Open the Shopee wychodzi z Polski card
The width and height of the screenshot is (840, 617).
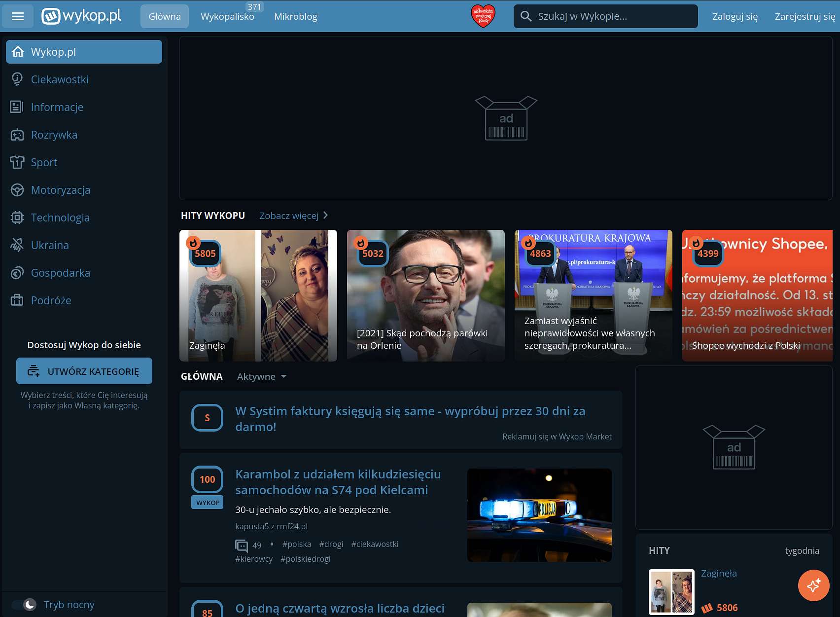[757, 295]
